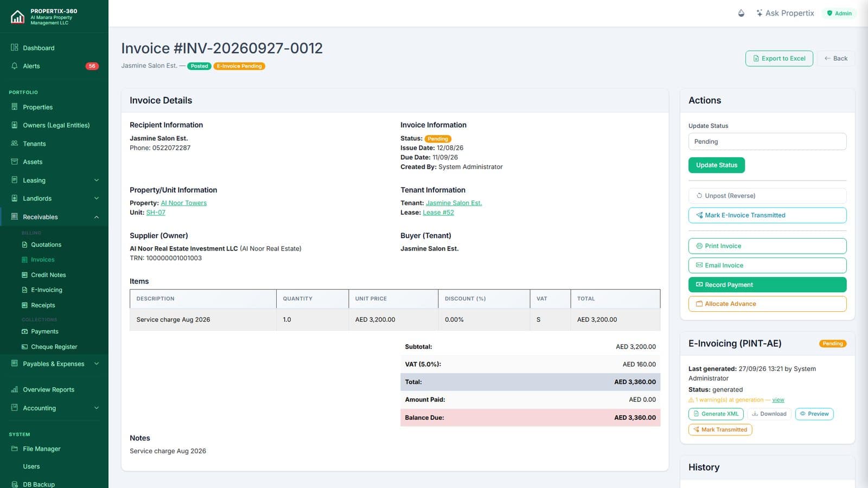Expand the Landlords menu chevron
Screen dimensions: 868x488
click(x=97, y=198)
